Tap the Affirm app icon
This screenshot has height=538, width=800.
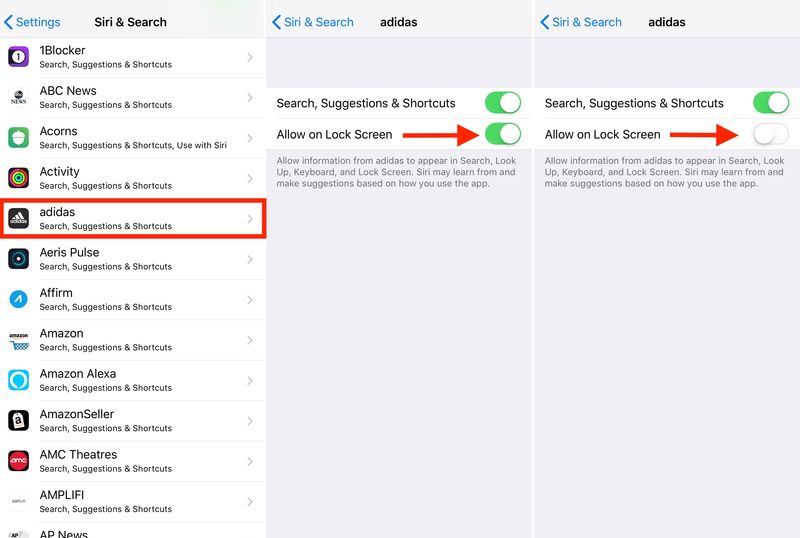point(18,299)
